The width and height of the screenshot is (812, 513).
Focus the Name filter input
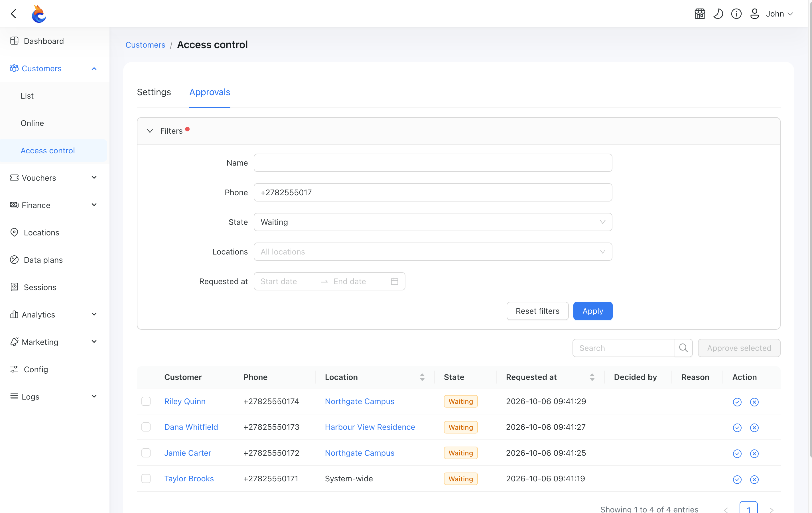click(433, 163)
